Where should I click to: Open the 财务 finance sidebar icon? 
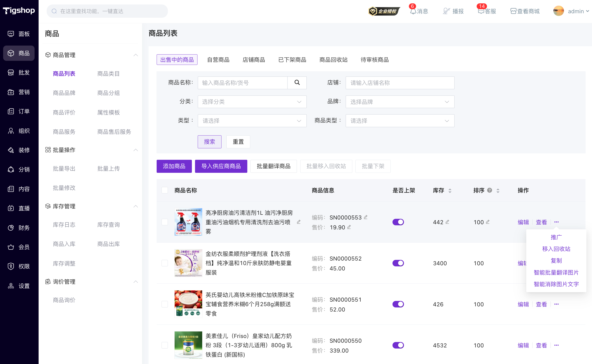pyautogui.click(x=11, y=228)
